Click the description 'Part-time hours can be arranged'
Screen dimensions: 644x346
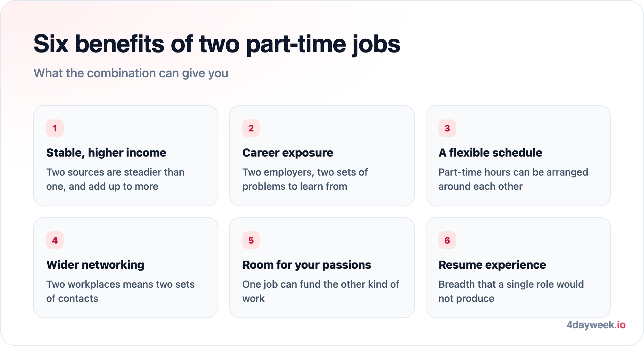tap(513, 172)
